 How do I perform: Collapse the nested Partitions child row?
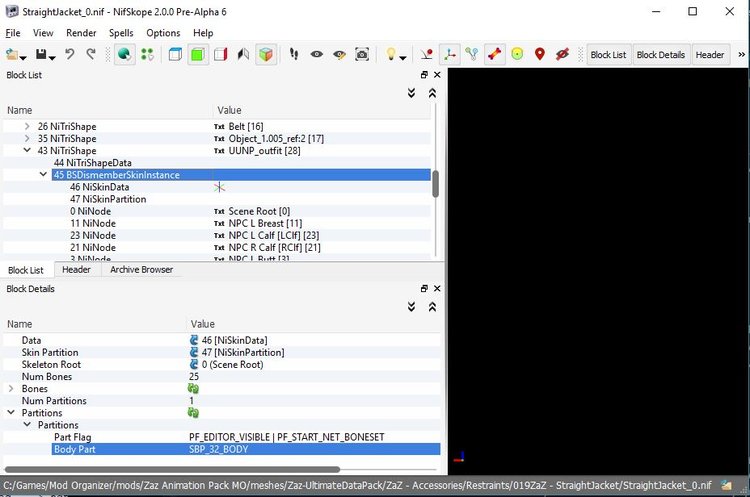tap(27, 425)
